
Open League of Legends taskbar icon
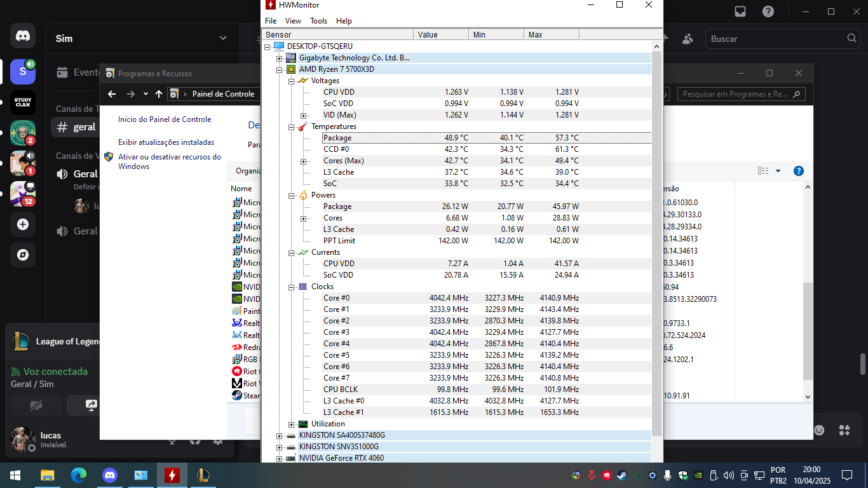tap(203, 475)
